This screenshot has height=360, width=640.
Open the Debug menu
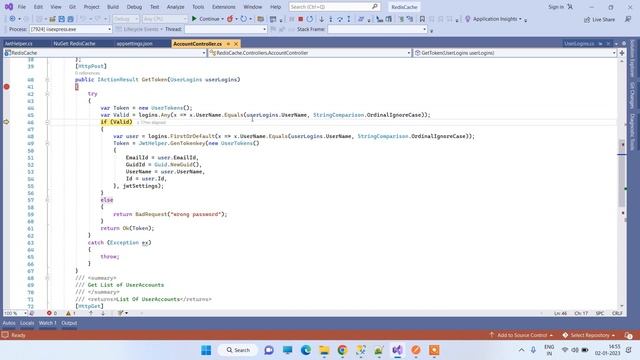(134, 7)
